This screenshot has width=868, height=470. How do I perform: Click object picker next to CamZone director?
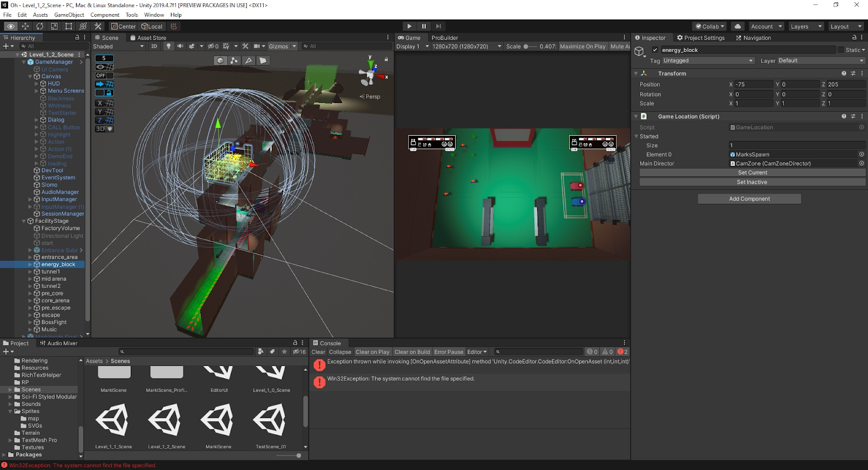pos(861,163)
